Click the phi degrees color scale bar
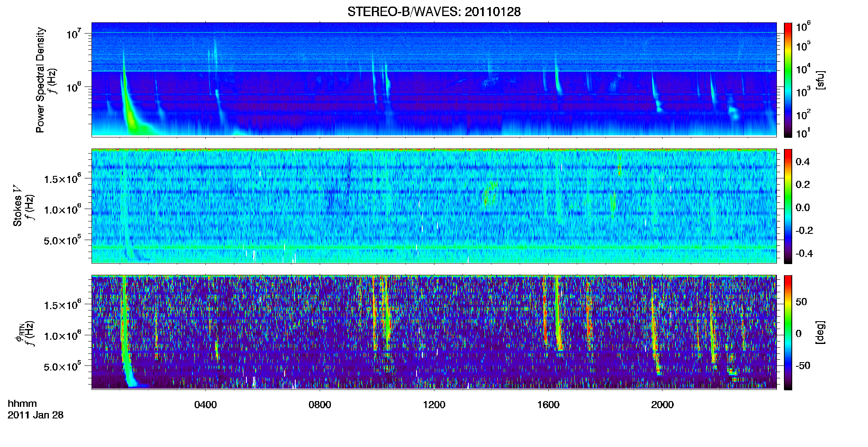The image size is (868, 447). [788, 332]
